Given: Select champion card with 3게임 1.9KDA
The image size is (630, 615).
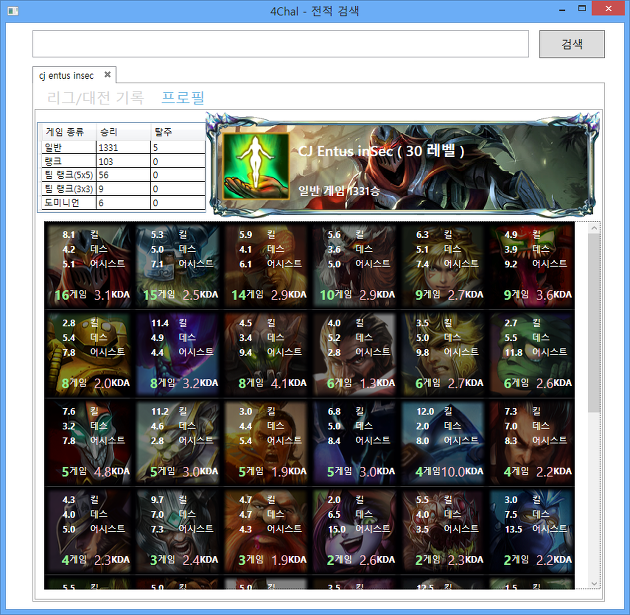Looking at the screenshot, I should click(x=266, y=531).
